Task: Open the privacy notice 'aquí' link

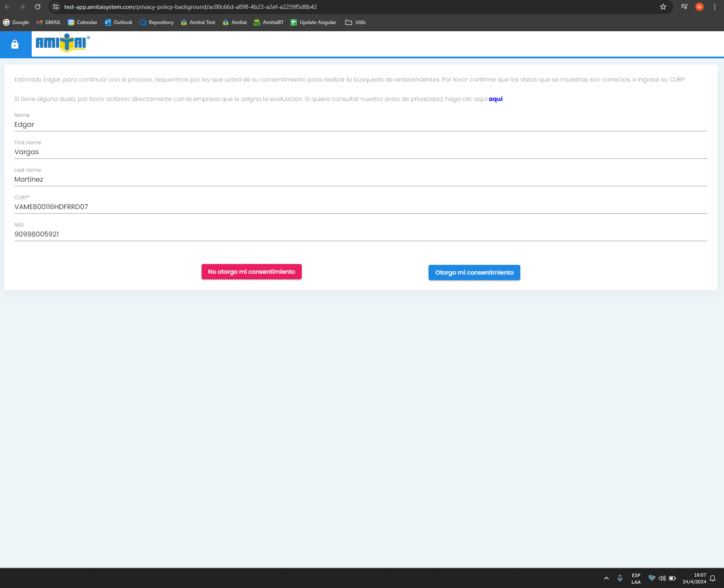Action: (x=495, y=99)
